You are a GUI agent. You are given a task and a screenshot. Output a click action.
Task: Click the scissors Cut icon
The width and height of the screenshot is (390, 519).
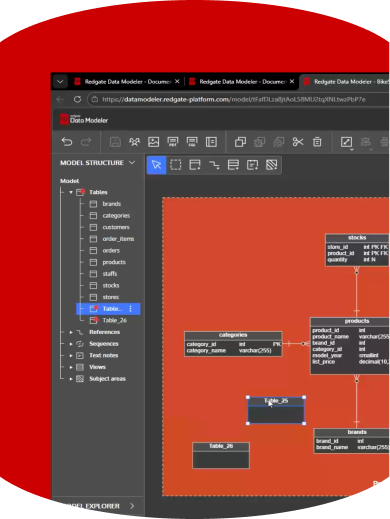tap(298, 142)
